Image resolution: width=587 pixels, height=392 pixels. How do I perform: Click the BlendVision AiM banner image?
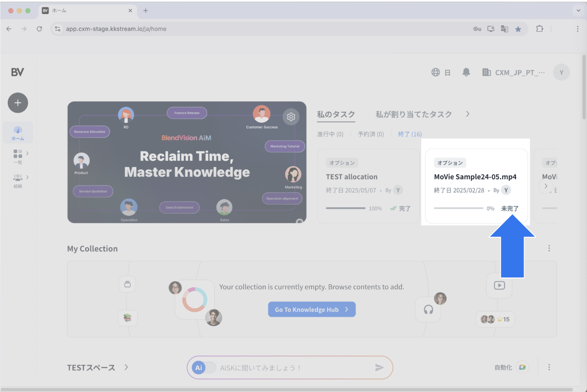point(187,162)
